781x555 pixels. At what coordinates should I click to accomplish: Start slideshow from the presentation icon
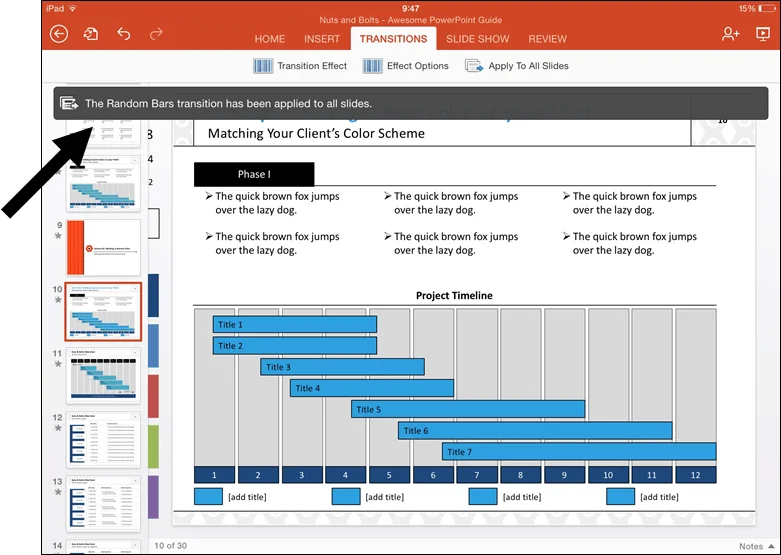[x=763, y=34]
